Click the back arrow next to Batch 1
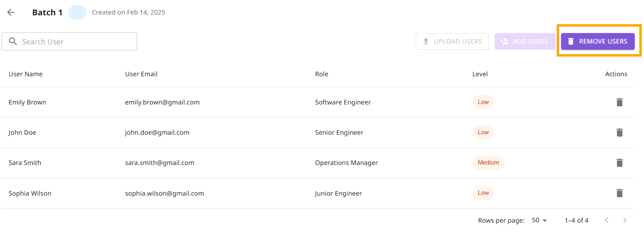Viewport: 644px width, 244px height. click(11, 13)
